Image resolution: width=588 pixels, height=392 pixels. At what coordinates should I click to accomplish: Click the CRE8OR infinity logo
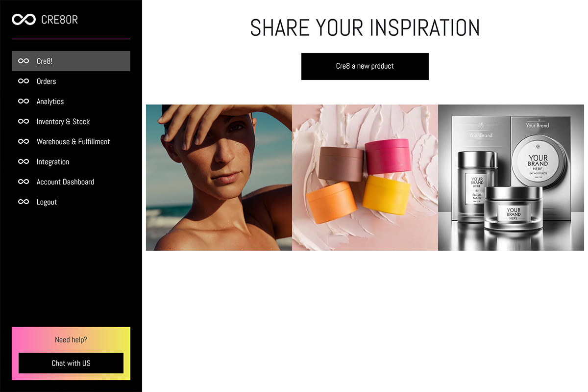24,20
